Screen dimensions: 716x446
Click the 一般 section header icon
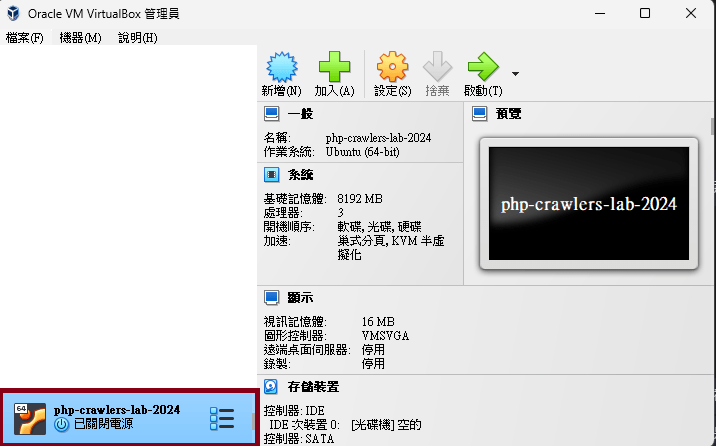[272, 114]
